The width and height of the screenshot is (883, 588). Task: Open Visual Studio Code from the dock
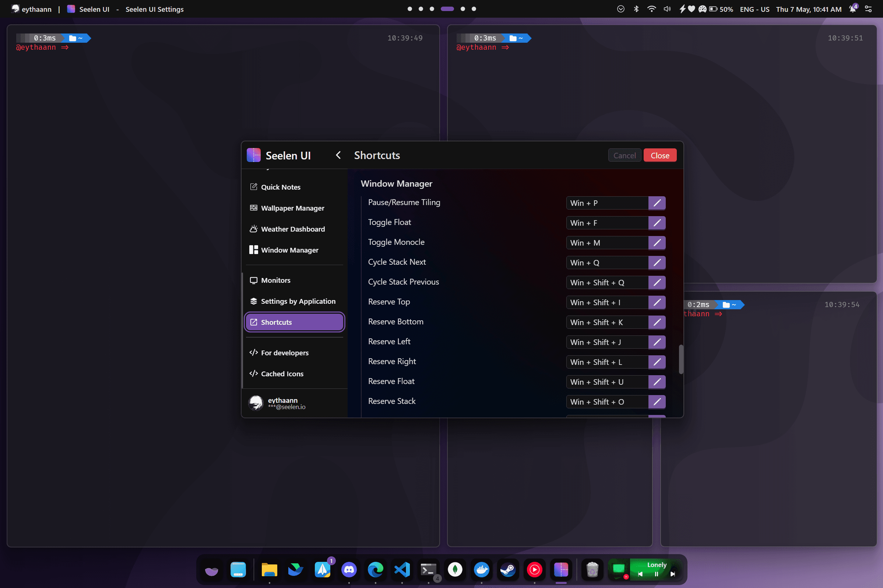(x=402, y=570)
